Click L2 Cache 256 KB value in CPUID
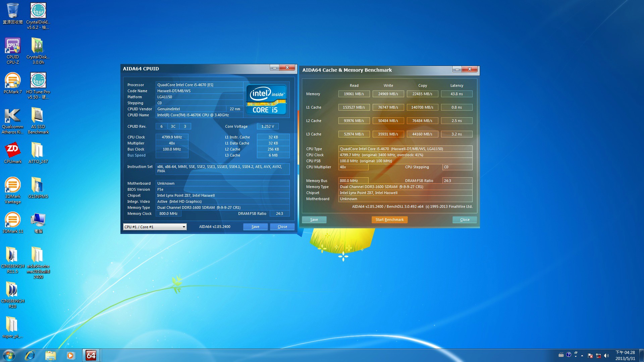 [x=273, y=149]
